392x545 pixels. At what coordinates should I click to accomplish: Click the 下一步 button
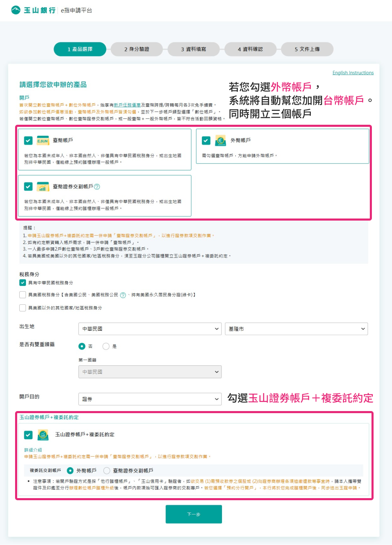coord(194,514)
